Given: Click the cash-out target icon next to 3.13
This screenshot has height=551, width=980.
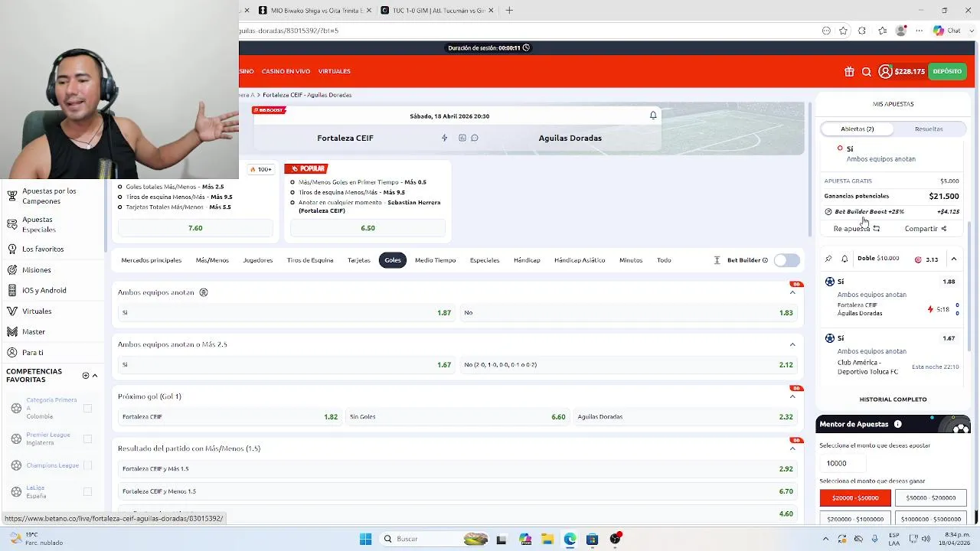Looking at the screenshot, I should click(x=918, y=259).
